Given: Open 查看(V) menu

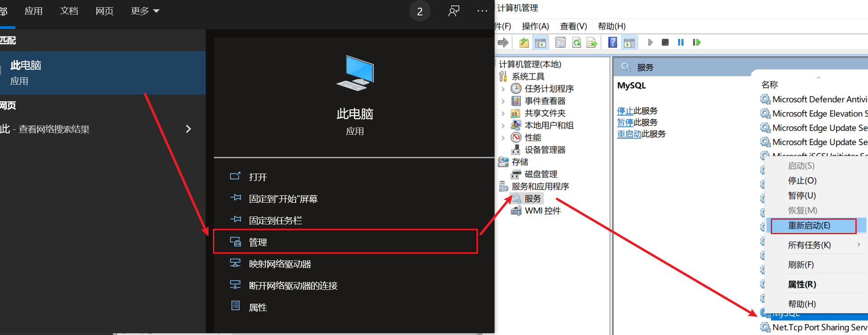Looking at the screenshot, I should (573, 26).
